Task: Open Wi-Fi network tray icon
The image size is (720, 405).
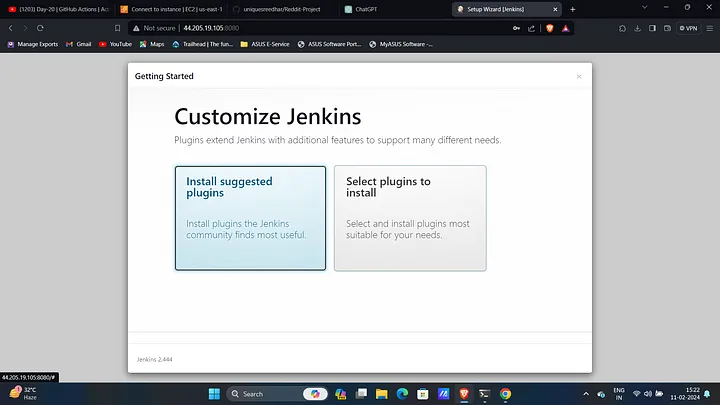Action: point(636,394)
